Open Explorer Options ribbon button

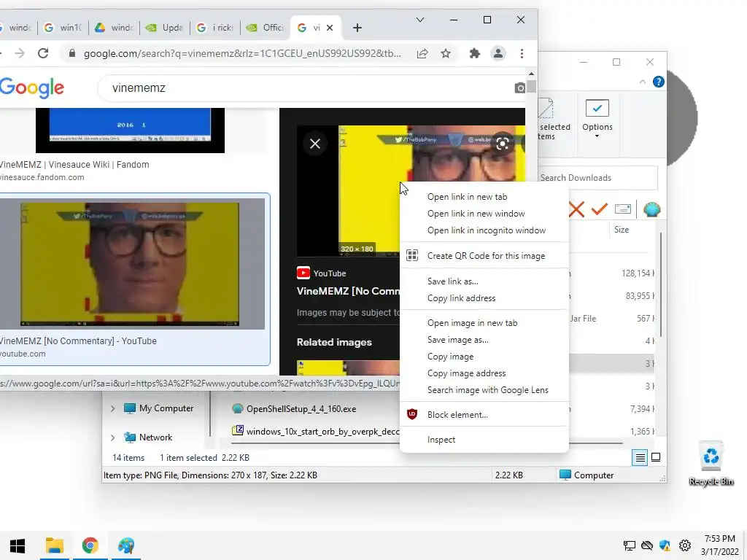point(597,119)
